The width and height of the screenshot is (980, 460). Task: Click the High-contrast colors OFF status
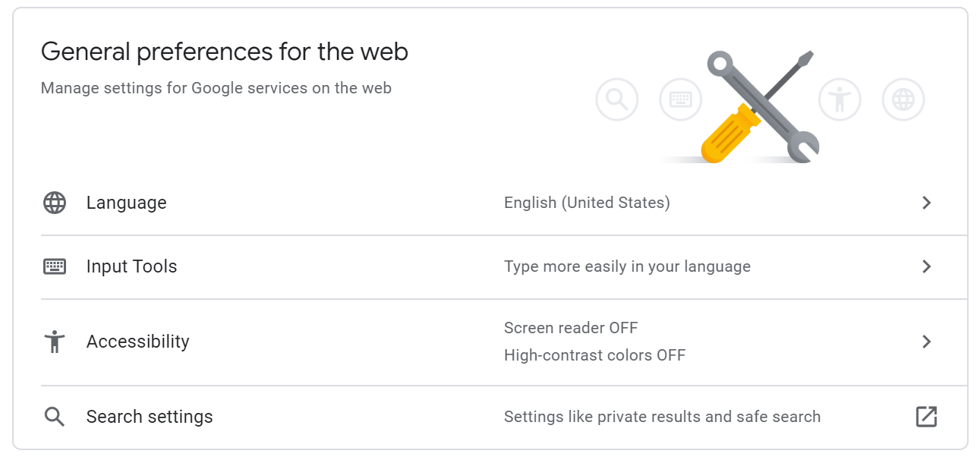pyautogui.click(x=594, y=355)
